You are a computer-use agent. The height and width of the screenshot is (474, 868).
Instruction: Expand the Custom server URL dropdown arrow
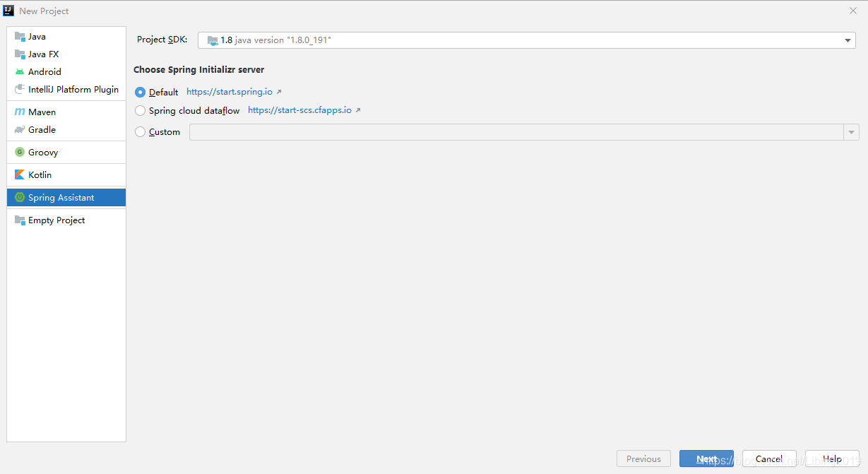(851, 132)
